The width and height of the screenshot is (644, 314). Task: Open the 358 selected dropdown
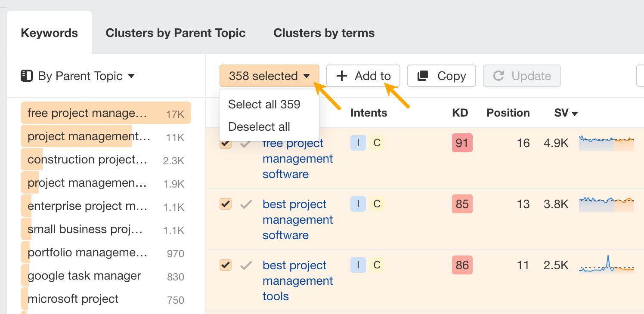click(269, 76)
